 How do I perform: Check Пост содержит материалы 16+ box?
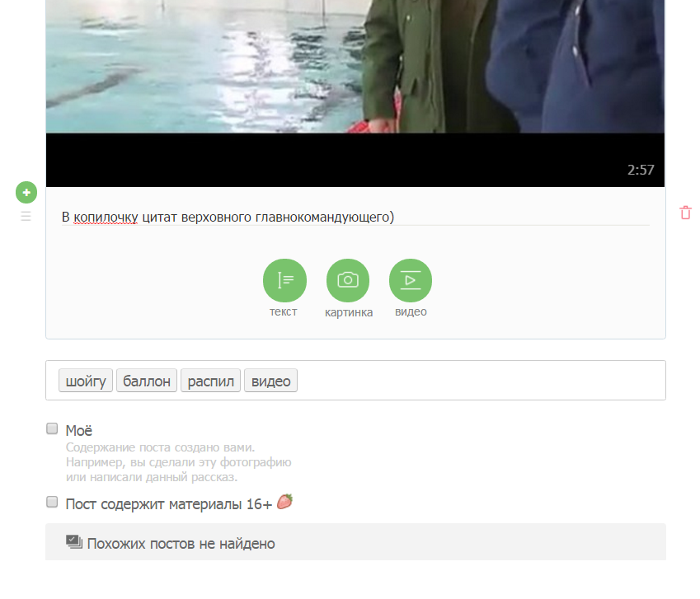pyautogui.click(x=52, y=503)
